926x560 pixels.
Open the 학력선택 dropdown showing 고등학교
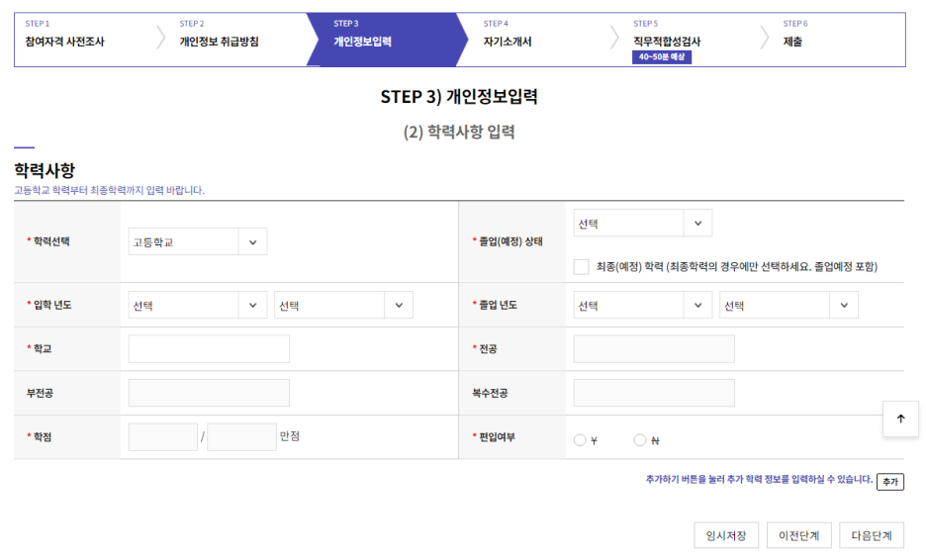pyautogui.click(x=198, y=241)
